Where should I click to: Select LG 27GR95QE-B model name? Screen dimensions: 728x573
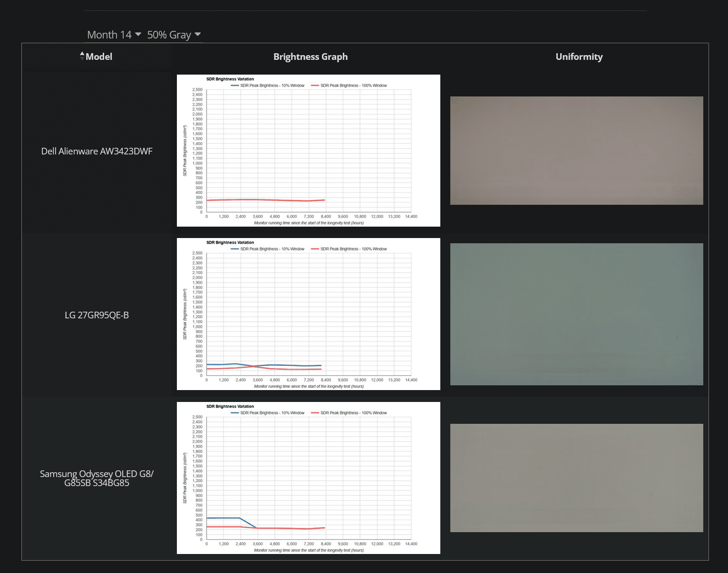coord(97,315)
